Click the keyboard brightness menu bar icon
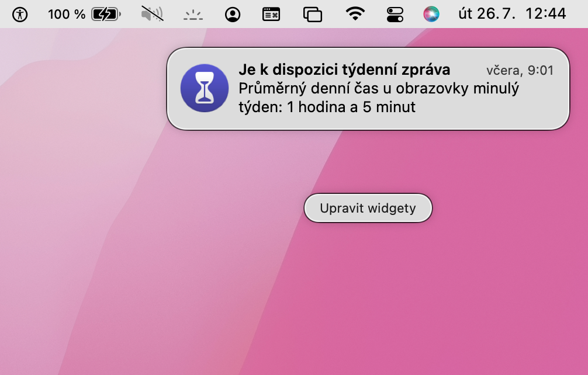The height and width of the screenshot is (375, 588). point(193,15)
